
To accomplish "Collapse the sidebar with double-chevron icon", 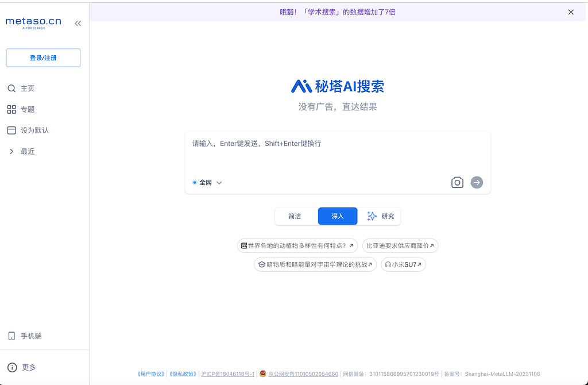I will coord(78,23).
